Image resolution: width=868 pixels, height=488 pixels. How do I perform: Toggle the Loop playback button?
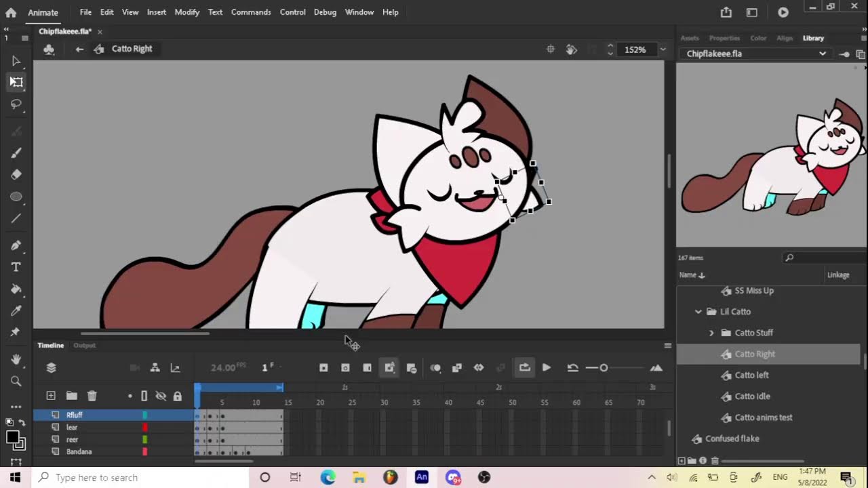[x=524, y=367]
